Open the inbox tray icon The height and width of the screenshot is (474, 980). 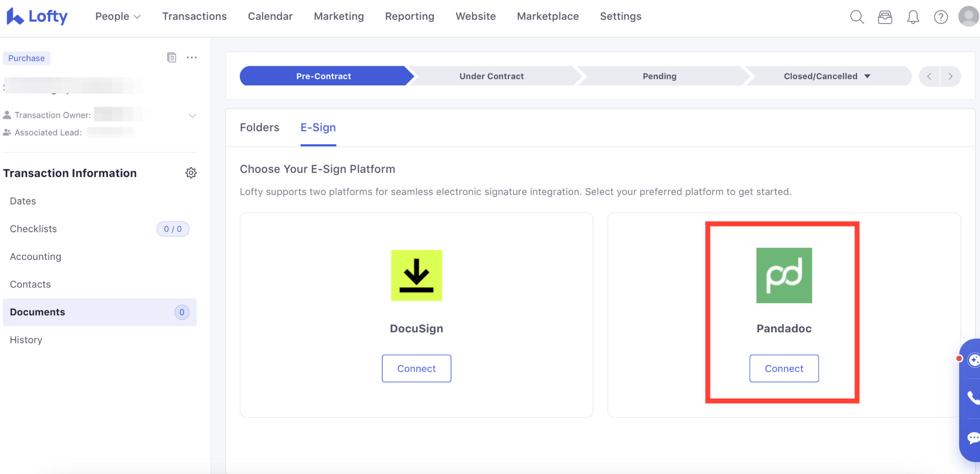click(x=885, y=17)
